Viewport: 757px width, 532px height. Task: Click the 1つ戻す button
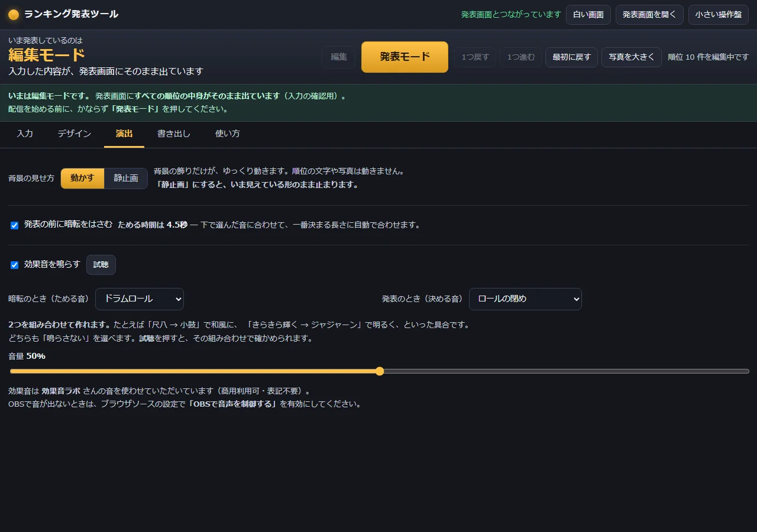pyautogui.click(x=475, y=57)
